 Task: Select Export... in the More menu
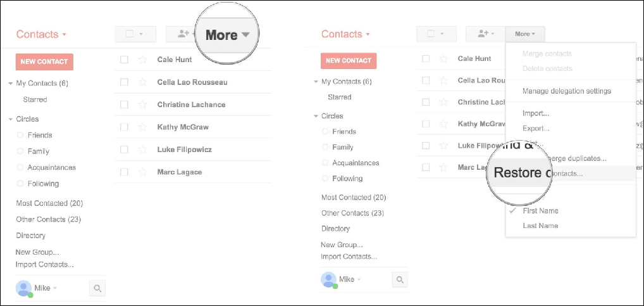536,129
